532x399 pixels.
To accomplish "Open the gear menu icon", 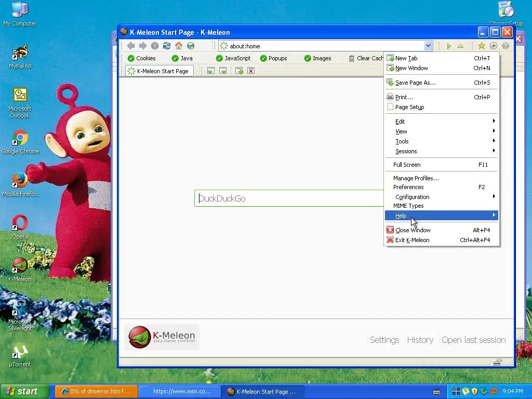I will (506, 46).
